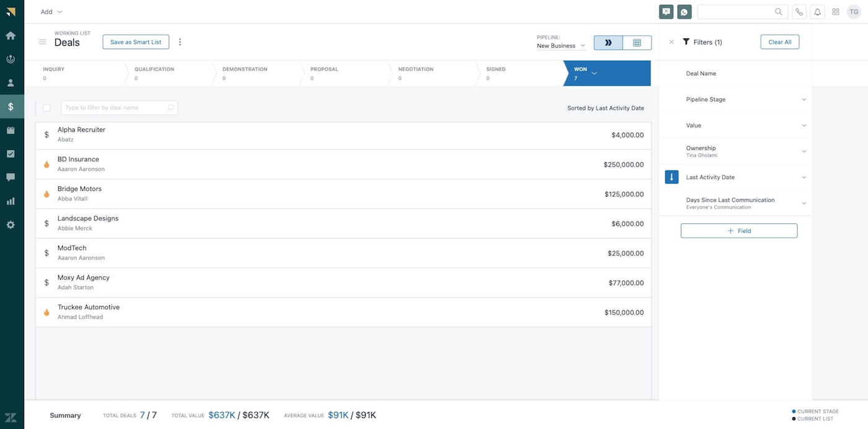Screen dimensions: 868x429
Task: Click the notifications bell icon
Action: 817,12
